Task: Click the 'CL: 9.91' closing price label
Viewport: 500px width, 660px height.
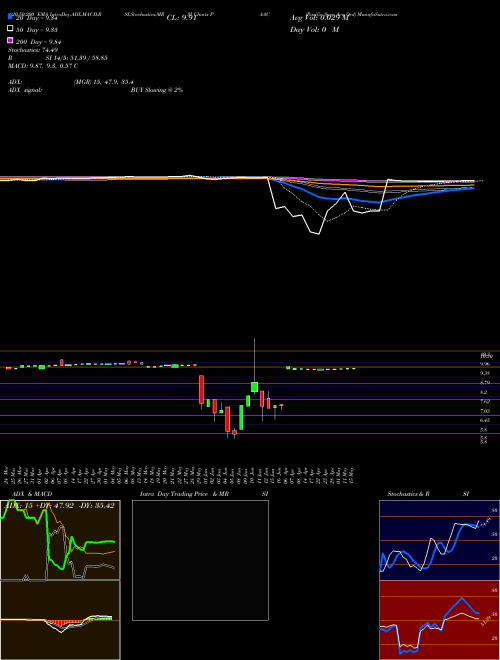Action: 181,18
